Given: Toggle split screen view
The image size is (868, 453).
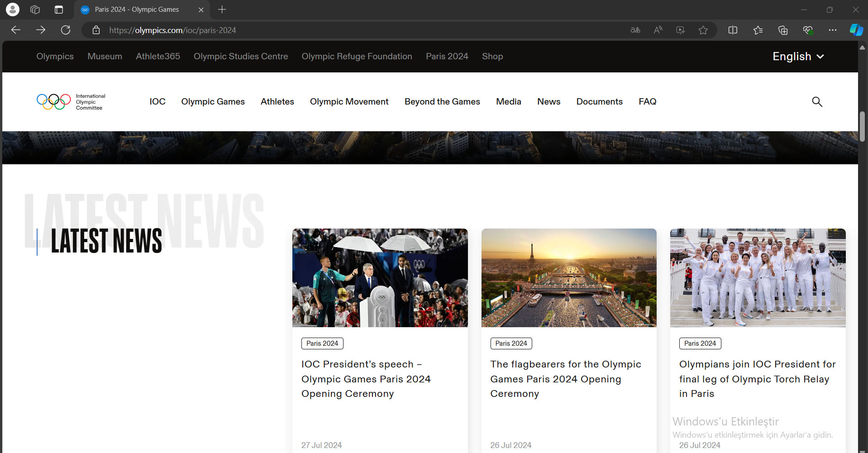Looking at the screenshot, I should coord(733,30).
